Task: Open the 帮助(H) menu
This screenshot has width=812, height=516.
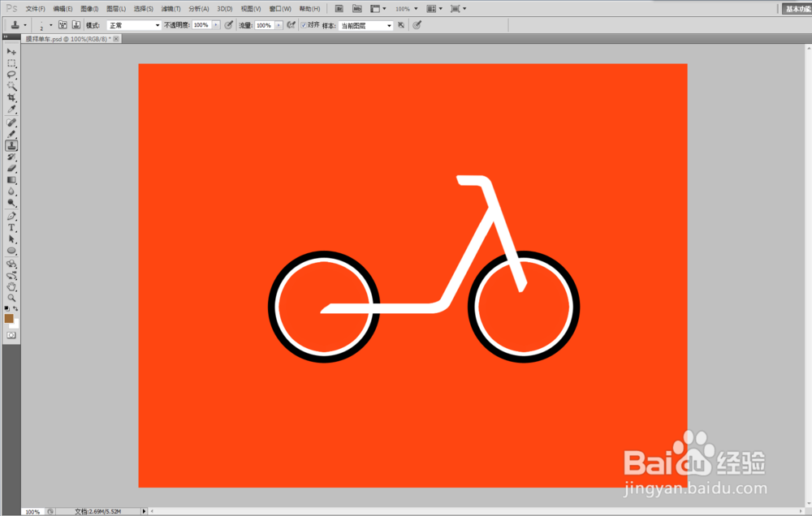Action: (309, 9)
